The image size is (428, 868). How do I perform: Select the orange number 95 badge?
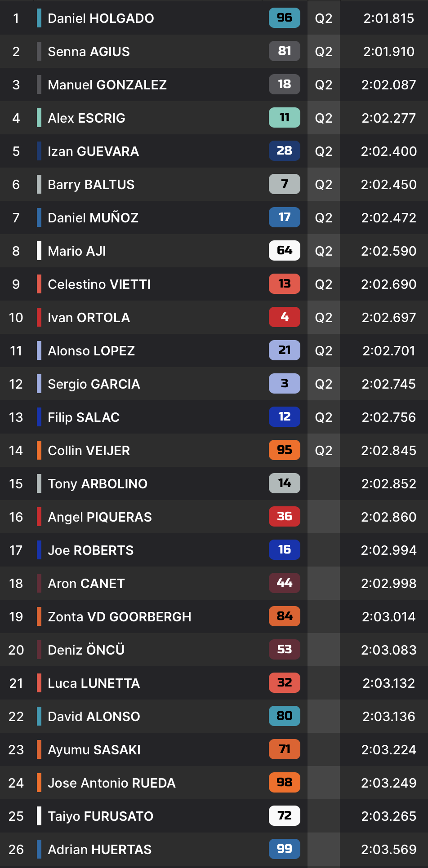(285, 450)
